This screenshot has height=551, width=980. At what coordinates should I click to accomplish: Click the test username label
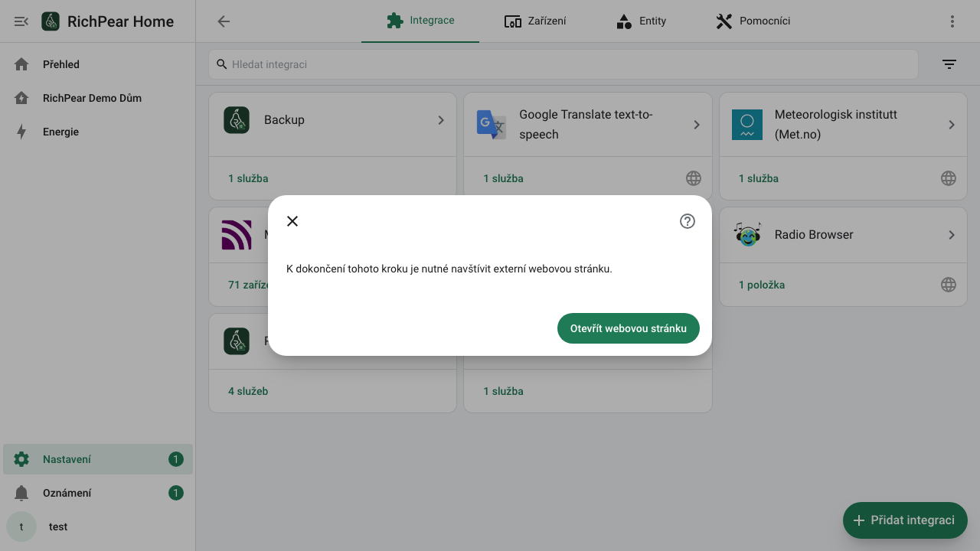[58, 527]
